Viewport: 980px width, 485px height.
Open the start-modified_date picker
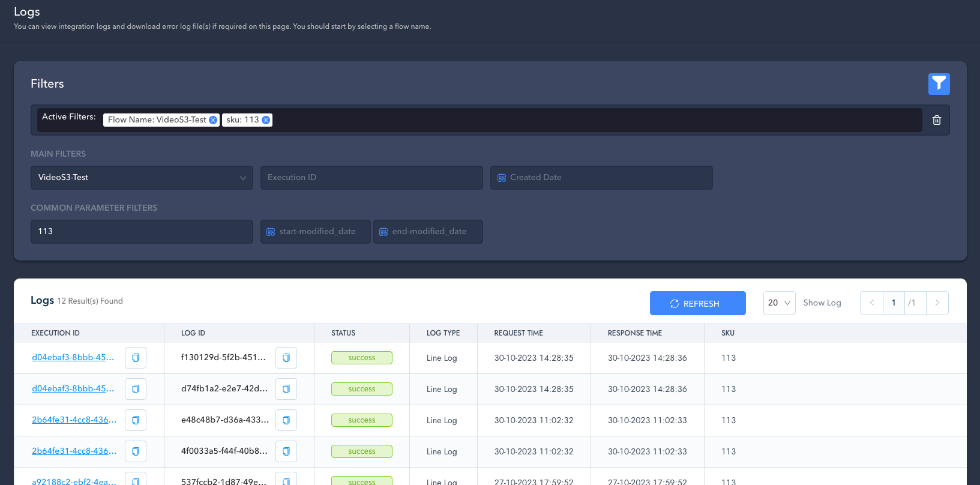pyautogui.click(x=316, y=232)
